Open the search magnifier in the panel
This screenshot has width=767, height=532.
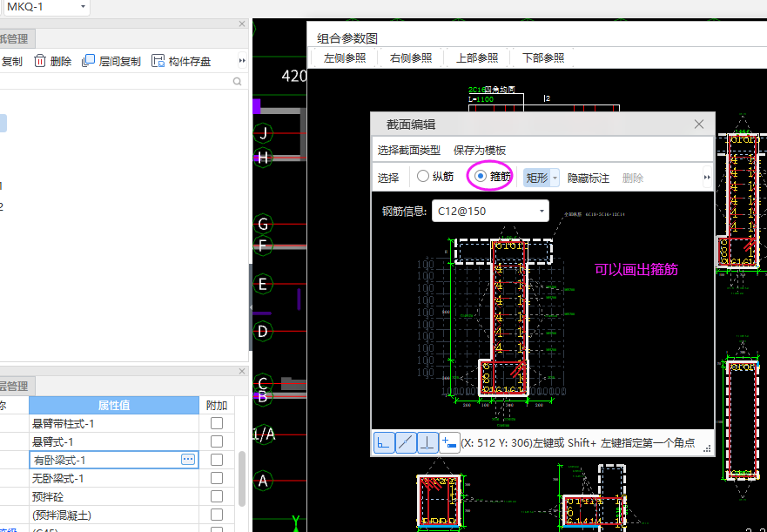tap(235, 79)
